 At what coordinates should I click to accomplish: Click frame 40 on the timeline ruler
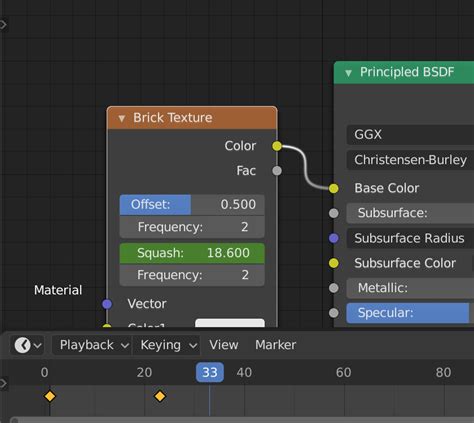coord(244,373)
